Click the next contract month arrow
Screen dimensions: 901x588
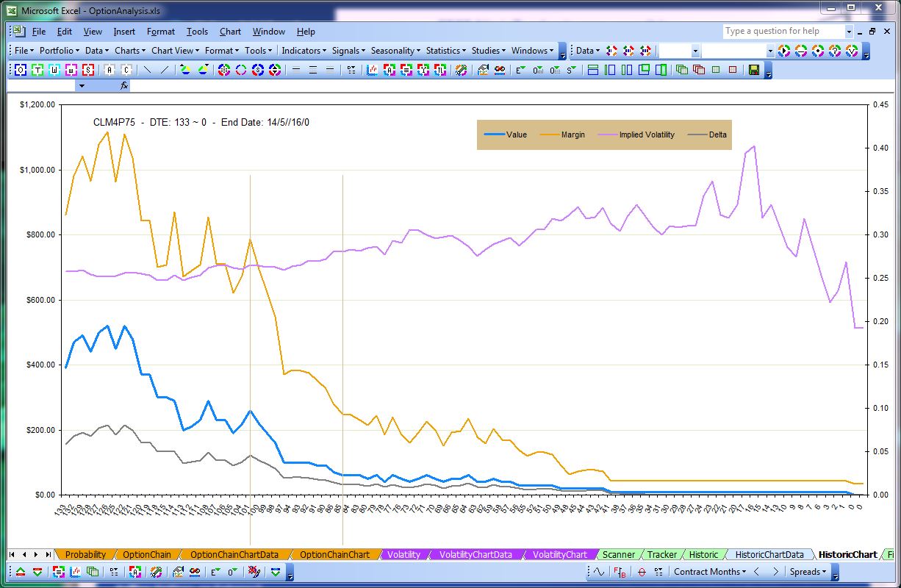tap(775, 572)
